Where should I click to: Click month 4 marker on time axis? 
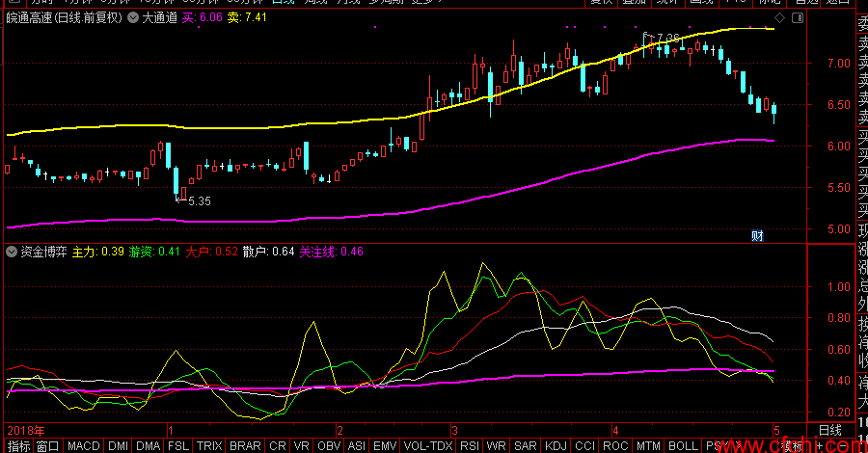[x=615, y=430]
